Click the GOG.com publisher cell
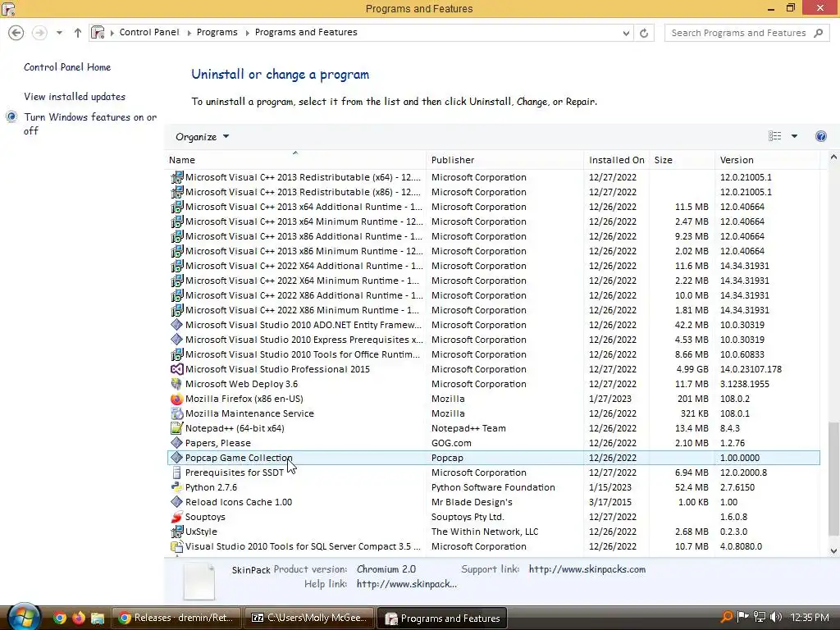This screenshot has height=630, width=840. (x=451, y=443)
